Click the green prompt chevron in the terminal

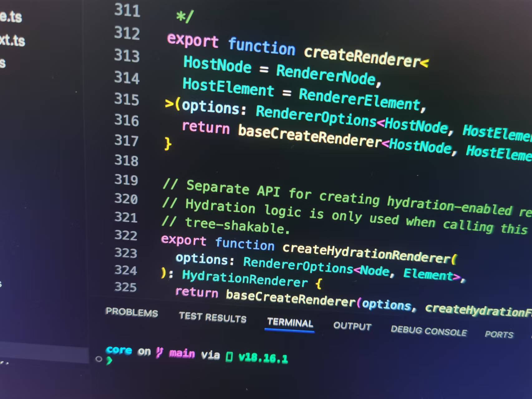(x=109, y=361)
